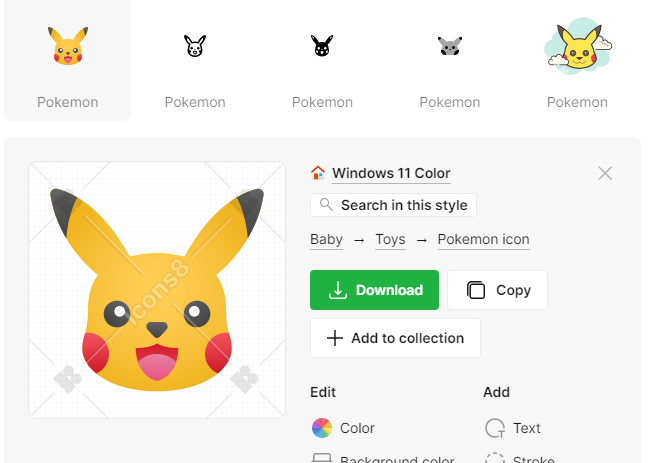Select the Pikachu with clouds icon thumbnail
This screenshot has width=655, height=463.
(578, 46)
